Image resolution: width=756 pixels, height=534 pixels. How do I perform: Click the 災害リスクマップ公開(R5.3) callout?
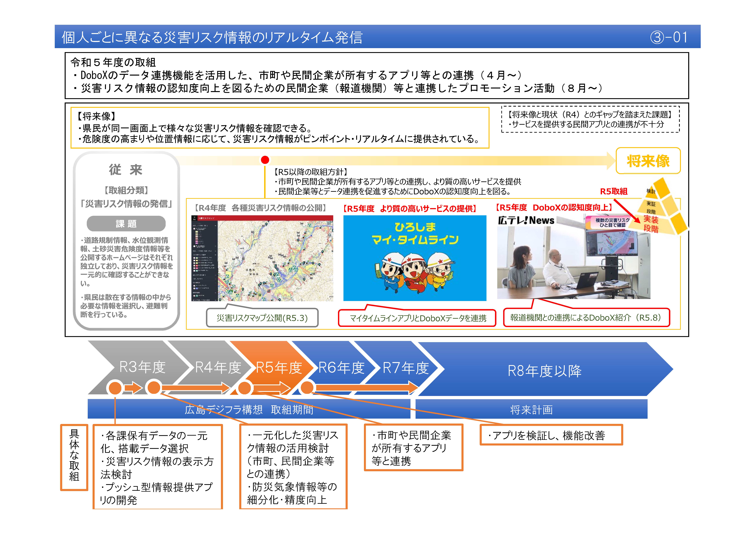tap(262, 318)
